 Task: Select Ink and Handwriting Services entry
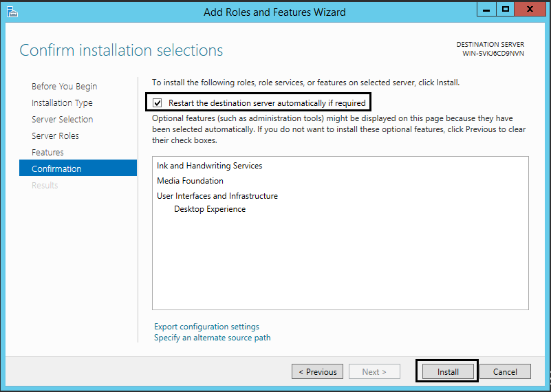209,166
